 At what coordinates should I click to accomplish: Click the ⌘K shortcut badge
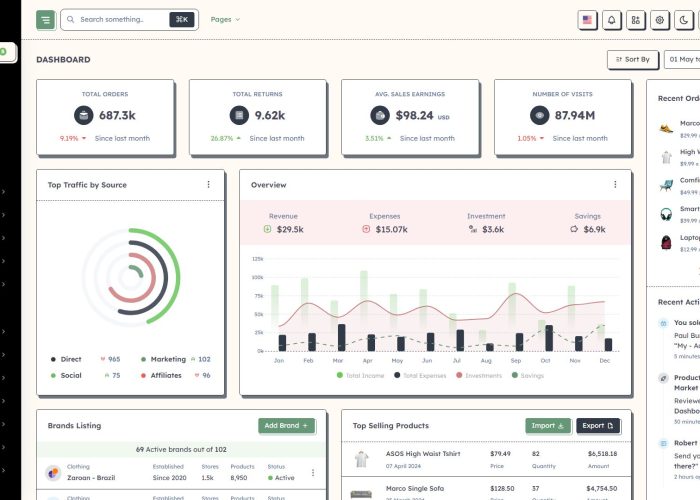point(182,20)
